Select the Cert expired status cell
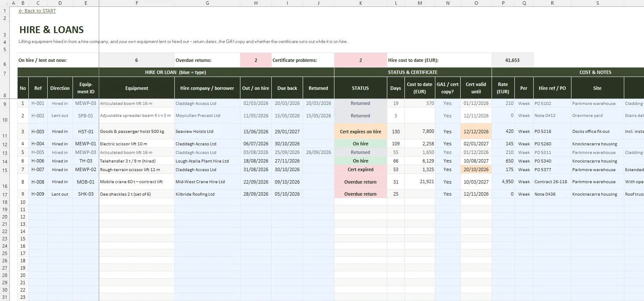The height and width of the screenshot is (301, 644). click(361, 169)
